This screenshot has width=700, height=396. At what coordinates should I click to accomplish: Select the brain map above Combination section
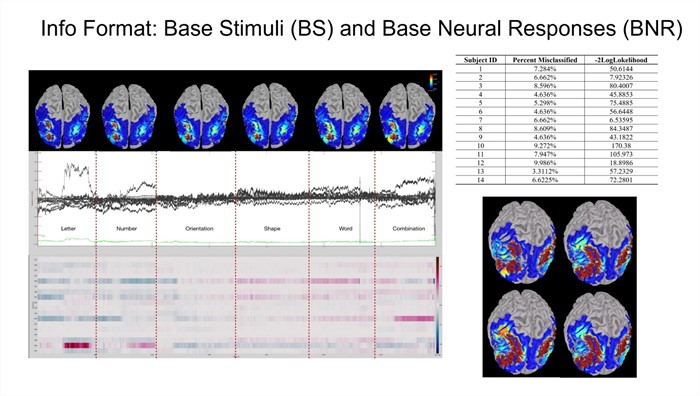(x=408, y=116)
